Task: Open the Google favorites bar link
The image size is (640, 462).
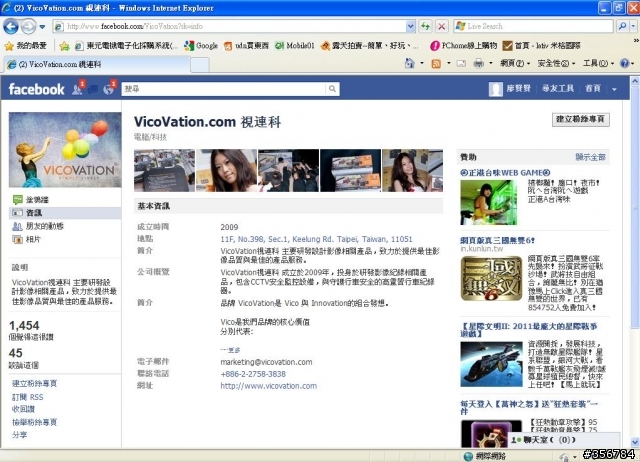Action: 201,46
